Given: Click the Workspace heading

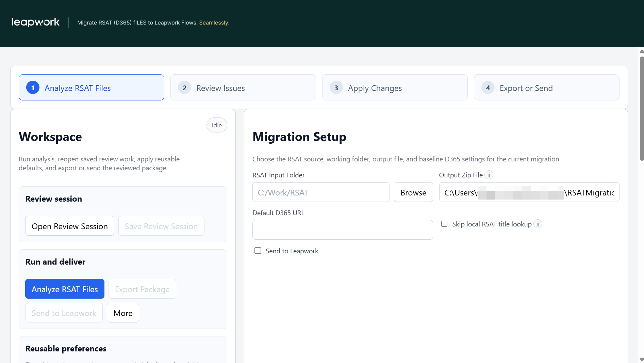Looking at the screenshot, I should [50, 137].
